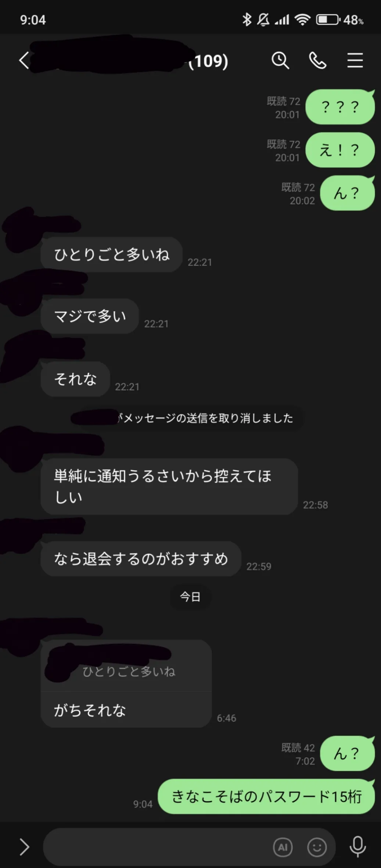The width and height of the screenshot is (381, 868).
Task: Tap the AI assistant icon
Action: [283, 847]
